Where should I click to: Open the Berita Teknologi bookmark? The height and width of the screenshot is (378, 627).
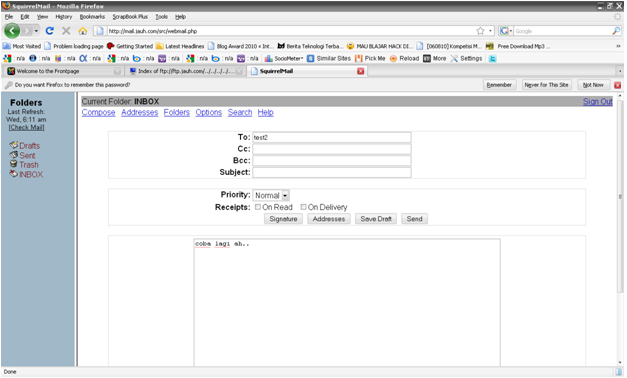pos(310,46)
